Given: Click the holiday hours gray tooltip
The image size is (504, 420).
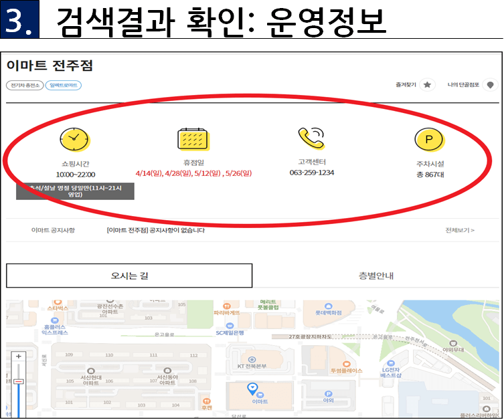Looking at the screenshot, I should [x=75, y=191].
